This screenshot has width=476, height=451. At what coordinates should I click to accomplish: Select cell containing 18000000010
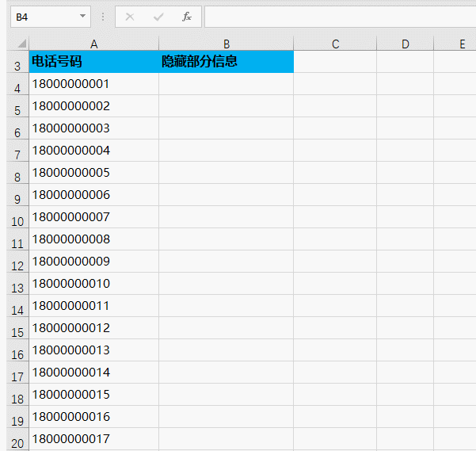(x=93, y=283)
